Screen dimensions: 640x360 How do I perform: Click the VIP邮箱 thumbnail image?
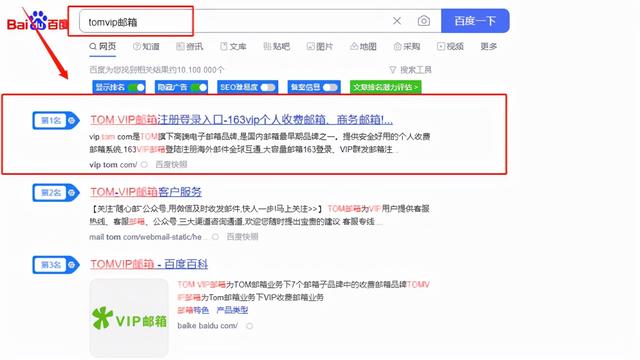(x=129, y=318)
